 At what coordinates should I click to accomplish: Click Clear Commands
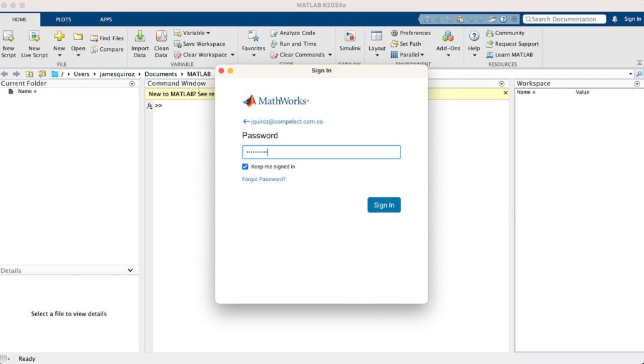[297, 55]
